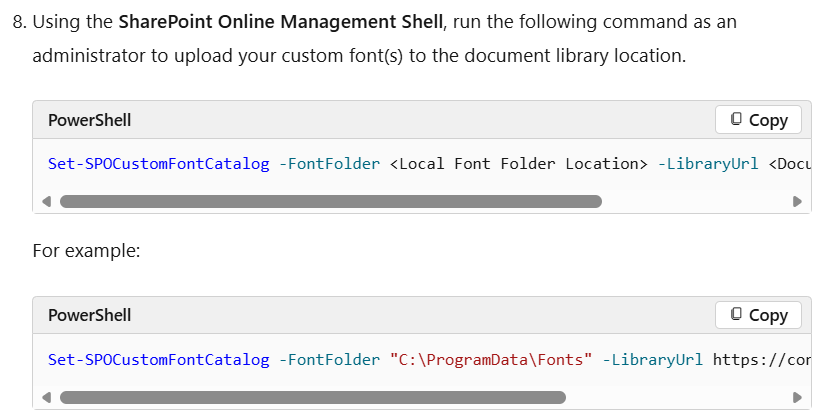This screenshot has height=417, width=820.
Task: Click '-FontFolder' parameter in example code block
Action: [x=329, y=359]
